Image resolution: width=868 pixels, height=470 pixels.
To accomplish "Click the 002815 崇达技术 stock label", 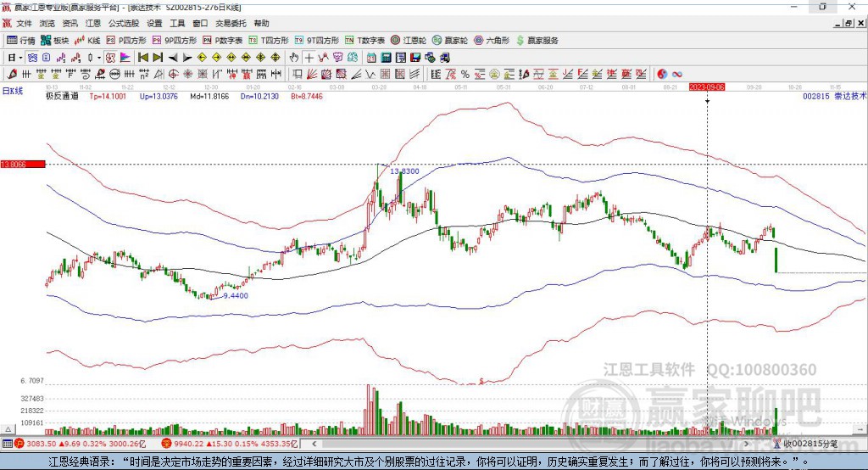I will click(x=834, y=96).
